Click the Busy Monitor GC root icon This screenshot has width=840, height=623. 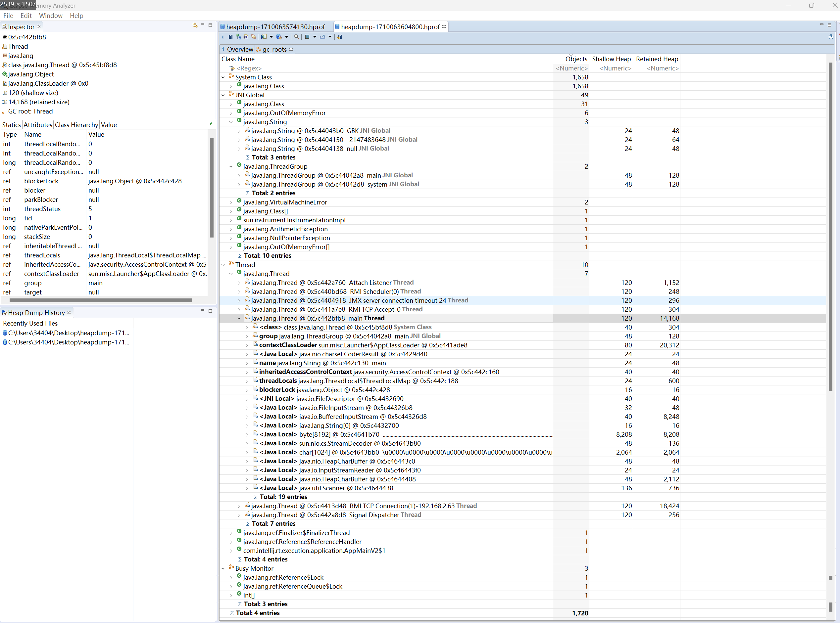coord(231,567)
